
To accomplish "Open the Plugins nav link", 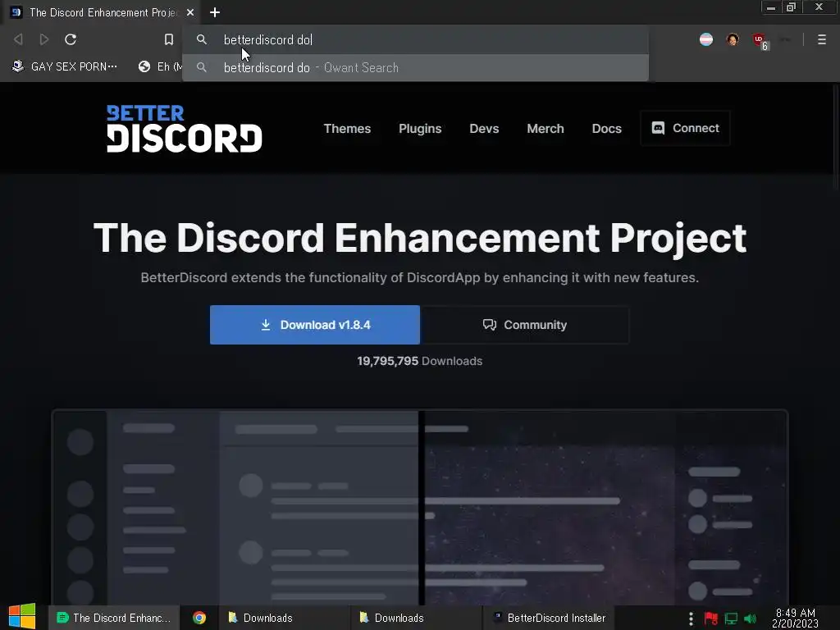I will [x=420, y=129].
